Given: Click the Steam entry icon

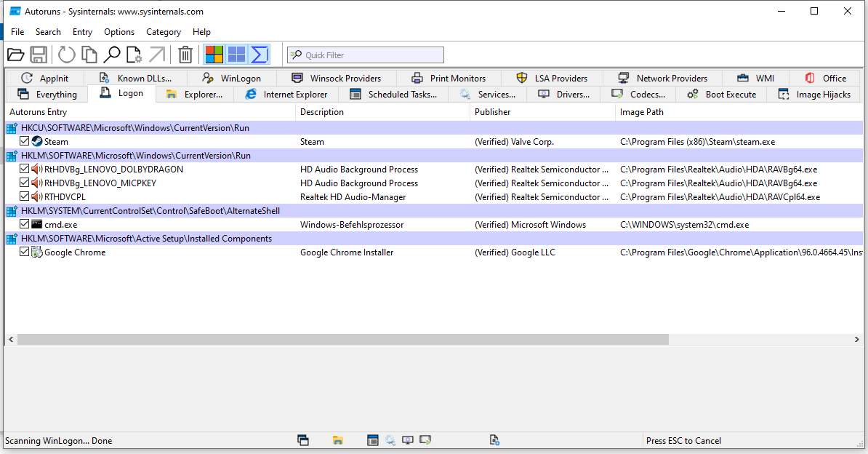Looking at the screenshot, I should 37,141.
